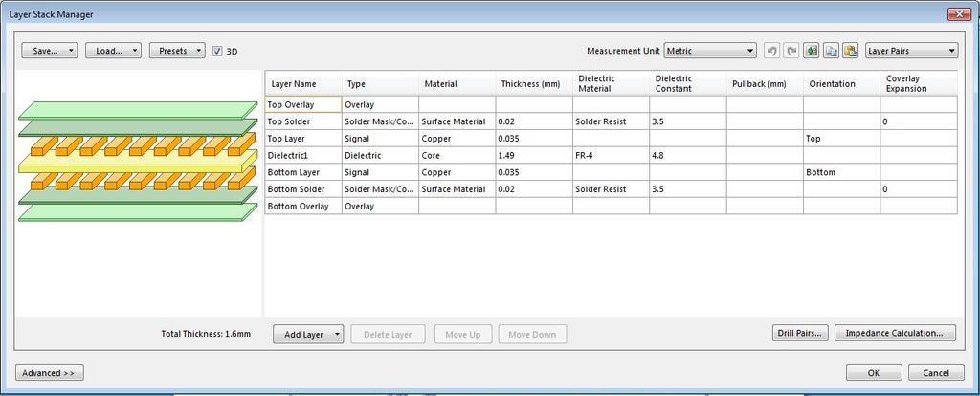Click the Redo arrow icon
The width and height of the screenshot is (980, 396).
pos(791,51)
